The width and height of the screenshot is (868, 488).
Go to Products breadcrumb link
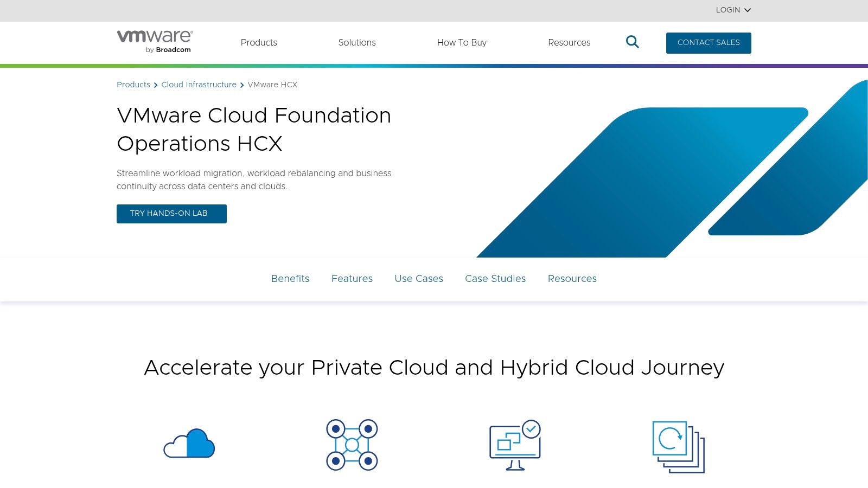133,85
